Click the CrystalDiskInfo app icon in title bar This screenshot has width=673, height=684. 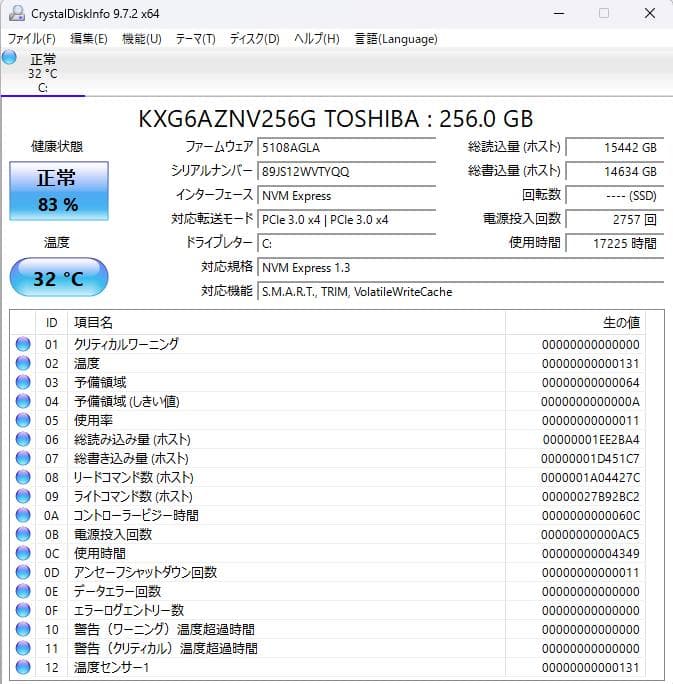click(17, 14)
